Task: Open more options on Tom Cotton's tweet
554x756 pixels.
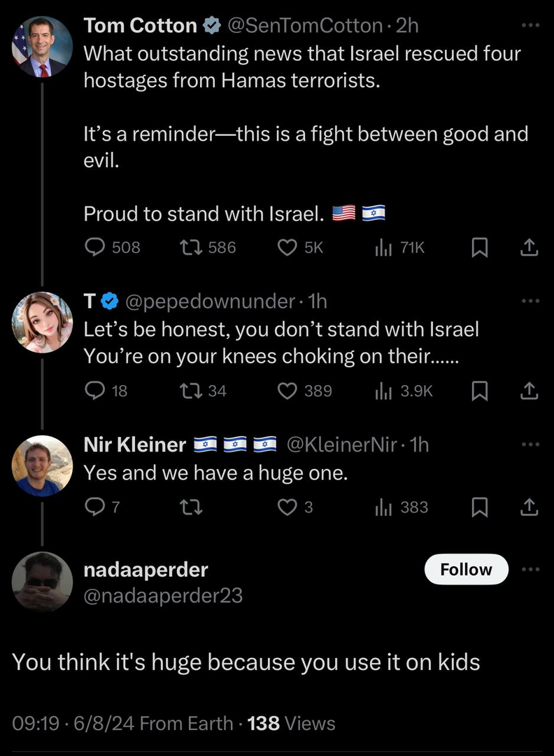Action: 530,26
